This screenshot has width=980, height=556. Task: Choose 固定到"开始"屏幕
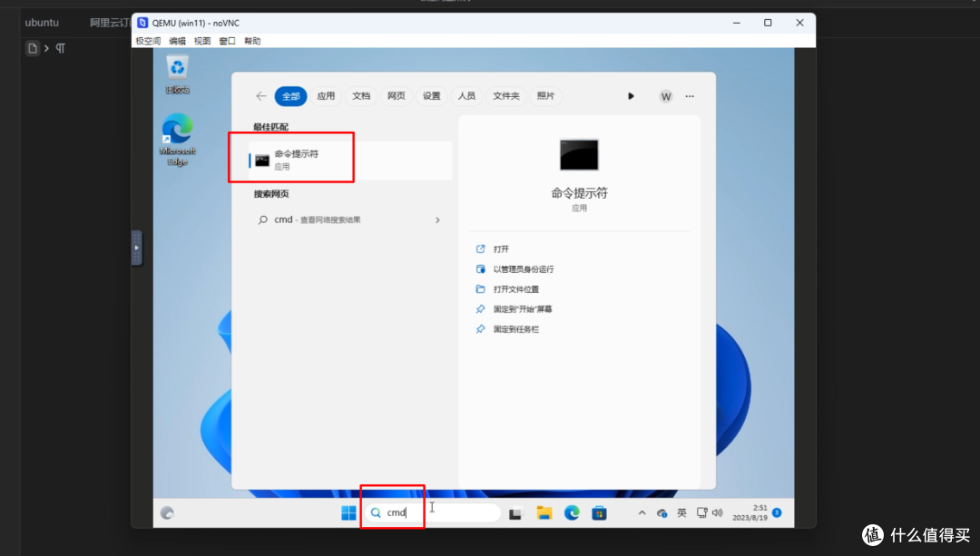tap(514, 309)
